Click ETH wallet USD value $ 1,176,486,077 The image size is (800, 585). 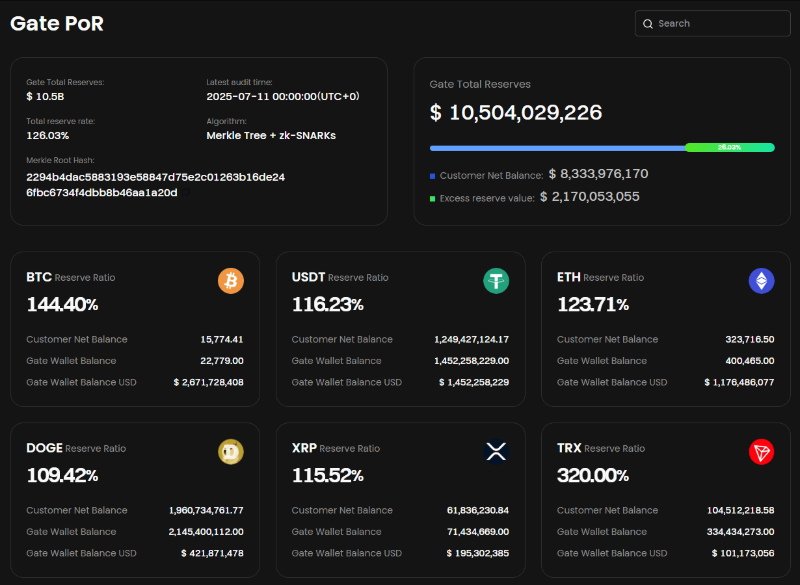[x=739, y=382]
